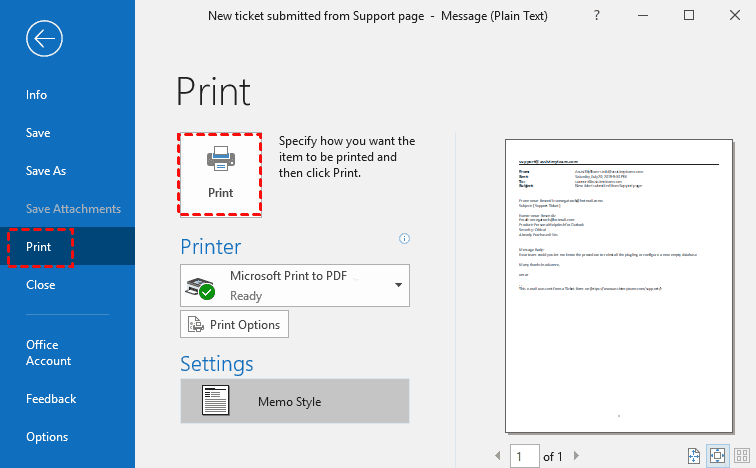The width and height of the screenshot is (756, 468).
Task: Show preview at actual size
Action: click(696, 456)
